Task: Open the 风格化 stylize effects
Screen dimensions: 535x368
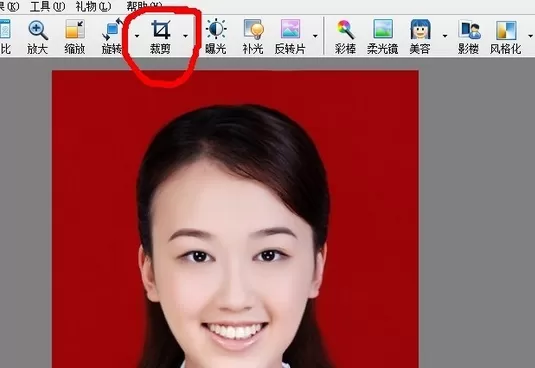Action: pos(506,37)
